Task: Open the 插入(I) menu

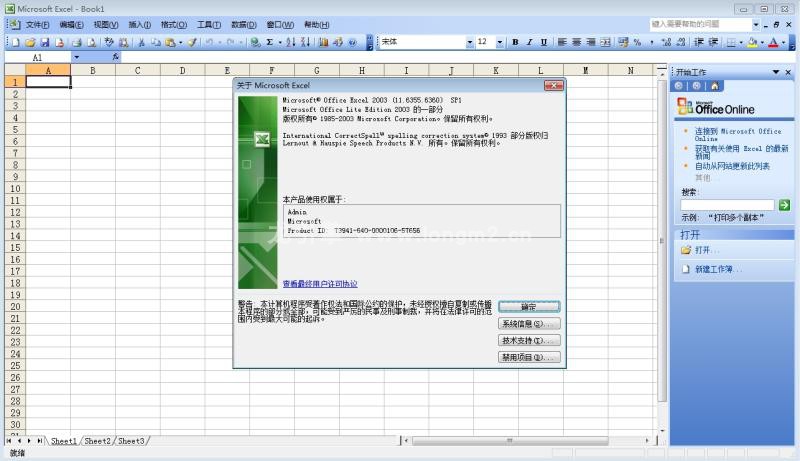Action: [x=139, y=24]
